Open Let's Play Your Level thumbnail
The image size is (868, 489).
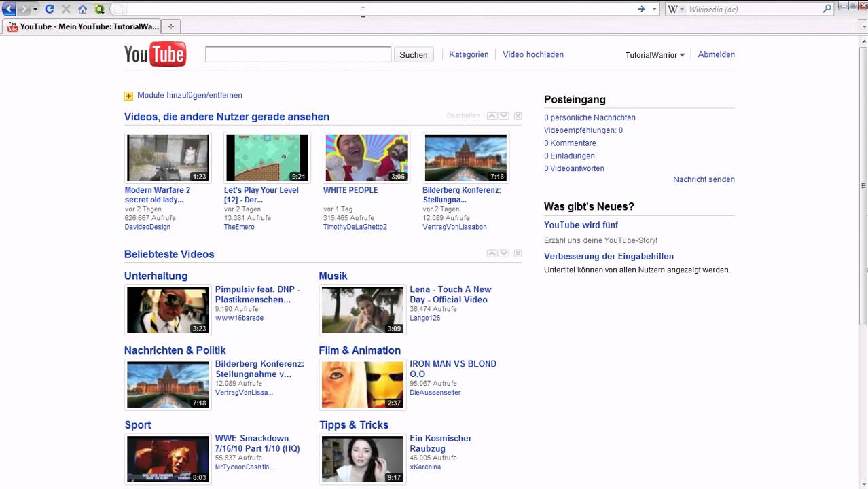[x=267, y=158]
